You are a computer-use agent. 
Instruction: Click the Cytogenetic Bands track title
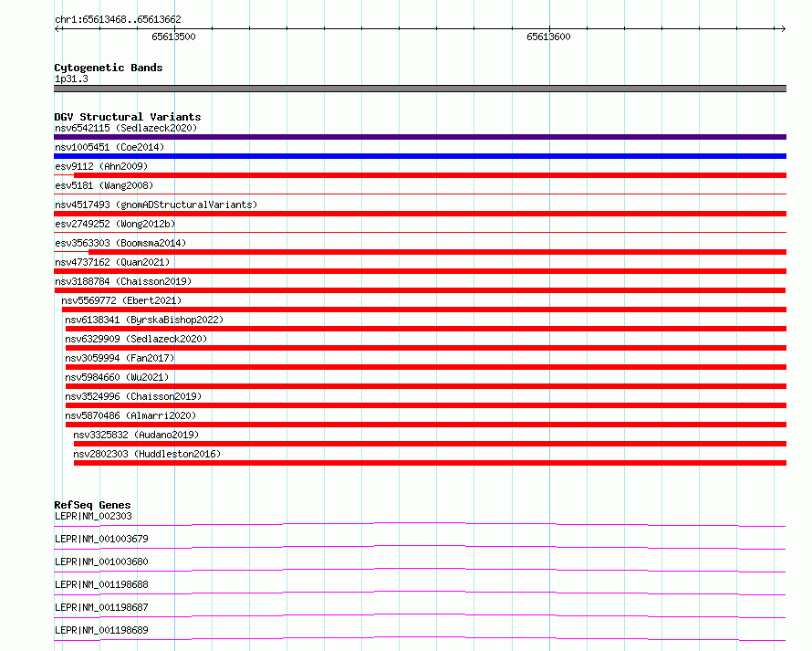click(109, 68)
